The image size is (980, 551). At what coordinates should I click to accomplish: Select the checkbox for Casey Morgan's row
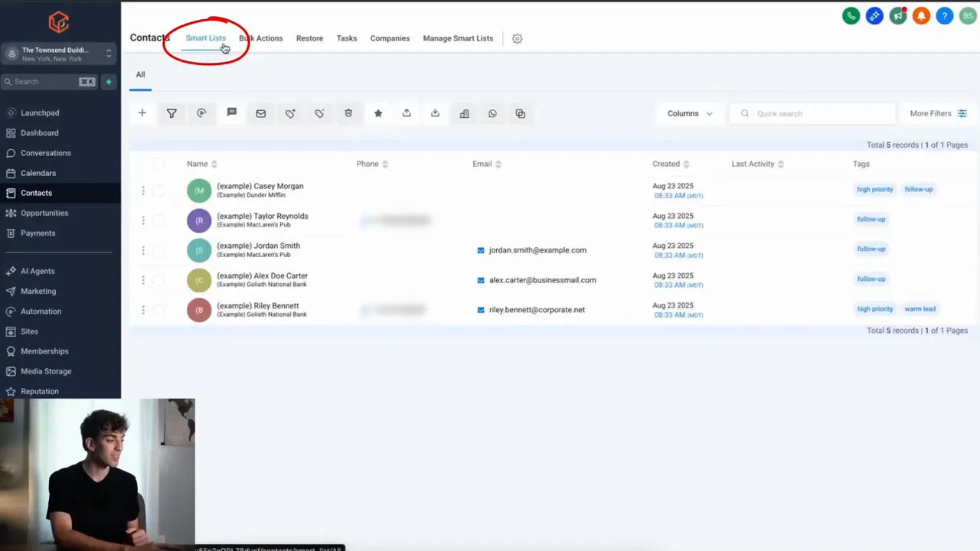click(158, 190)
